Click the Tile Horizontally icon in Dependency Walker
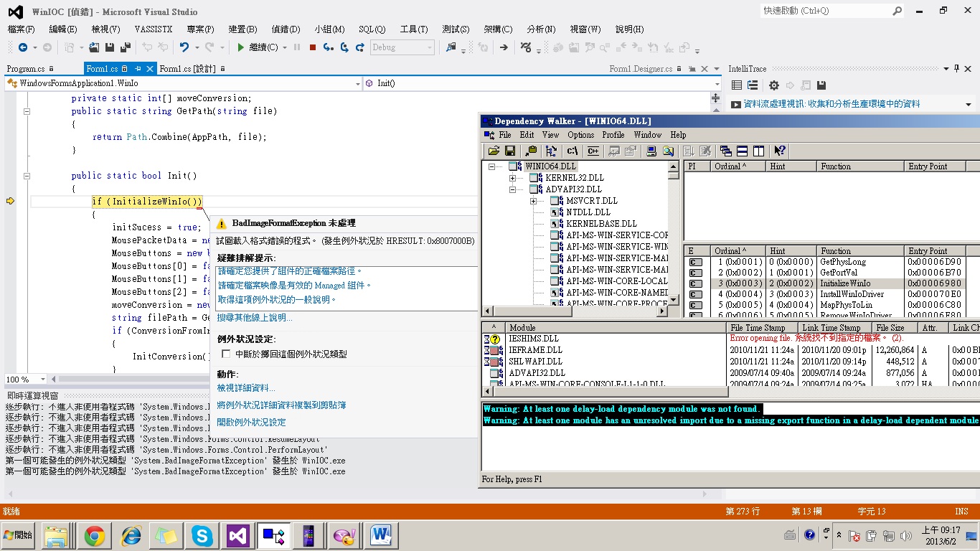980x551 pixels. [x=742, y=151]
